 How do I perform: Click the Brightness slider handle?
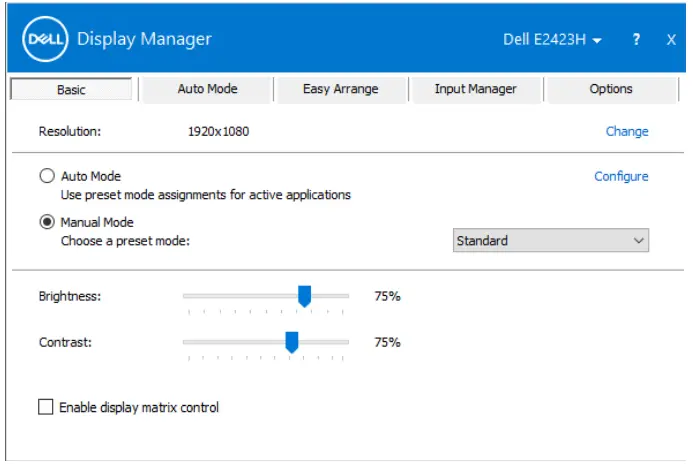coord(304,296)
